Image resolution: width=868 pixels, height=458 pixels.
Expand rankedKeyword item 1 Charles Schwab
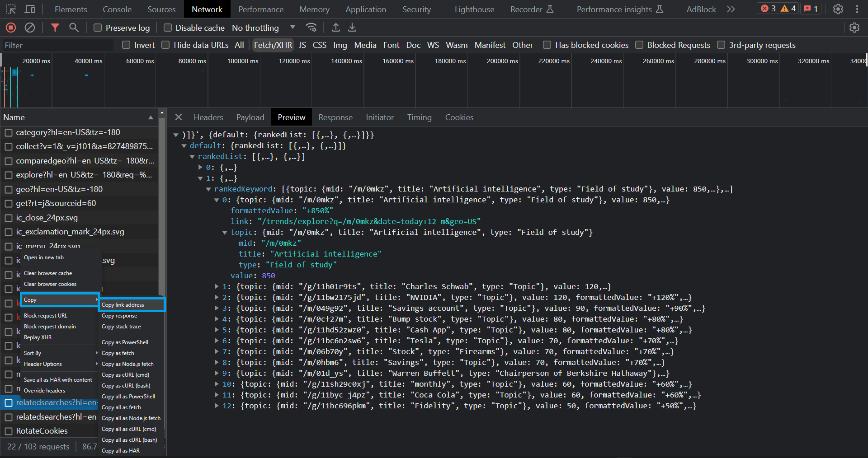point(217,287)
